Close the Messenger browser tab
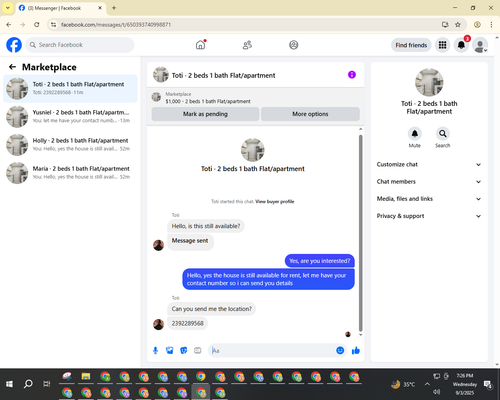 [x=100, y=8]
